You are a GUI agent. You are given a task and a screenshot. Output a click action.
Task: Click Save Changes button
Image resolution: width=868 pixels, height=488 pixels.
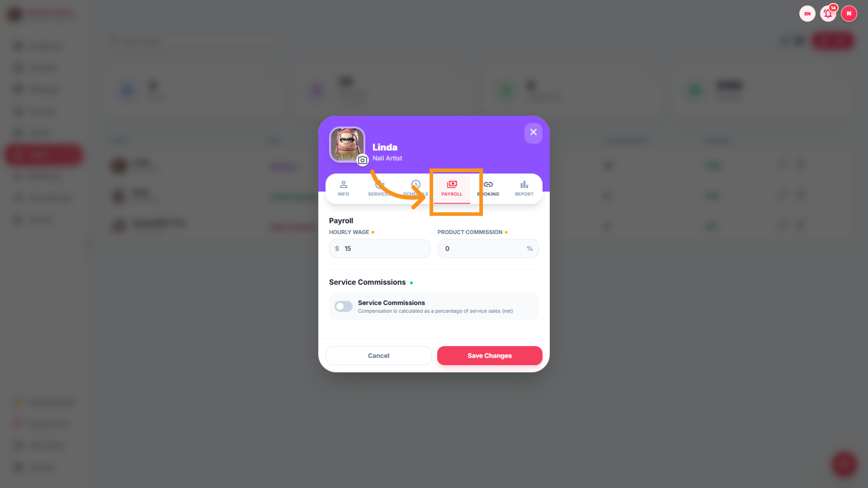point(490,356)
